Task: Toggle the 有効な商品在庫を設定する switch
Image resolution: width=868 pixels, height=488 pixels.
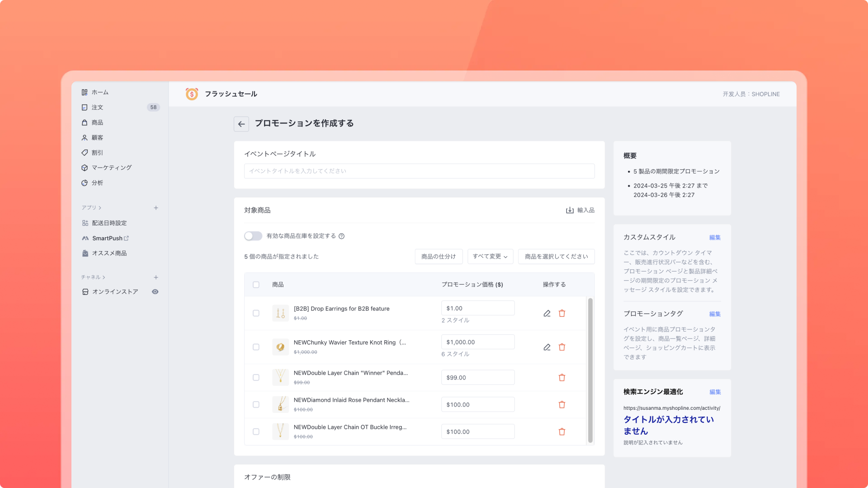Action: click(x=253, y=236)
